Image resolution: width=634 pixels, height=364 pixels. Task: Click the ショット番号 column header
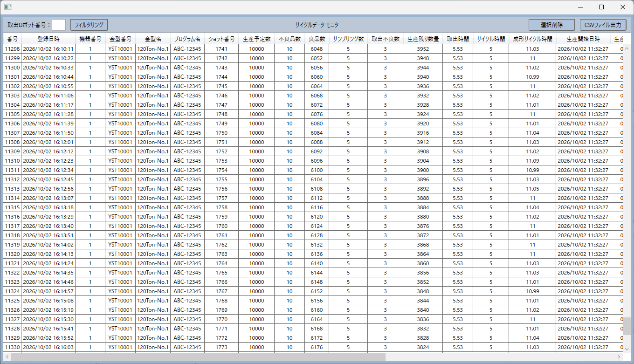tap(221, 39)
